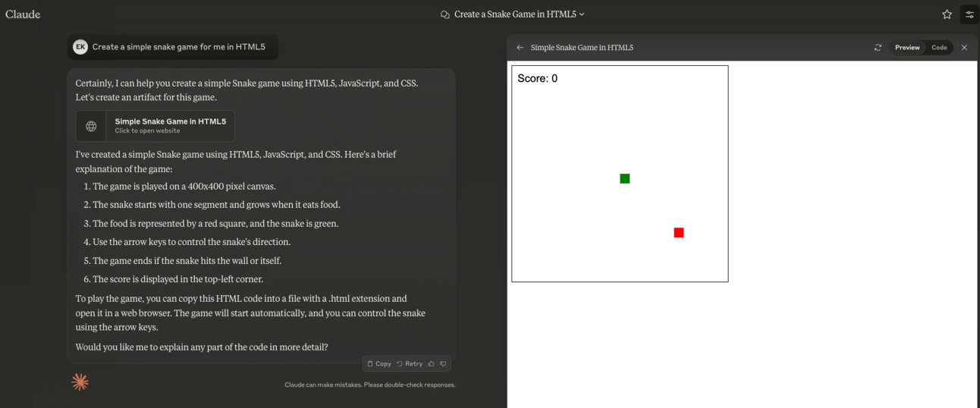Click the green snake square
980x408 pixels.
point(625,179)
